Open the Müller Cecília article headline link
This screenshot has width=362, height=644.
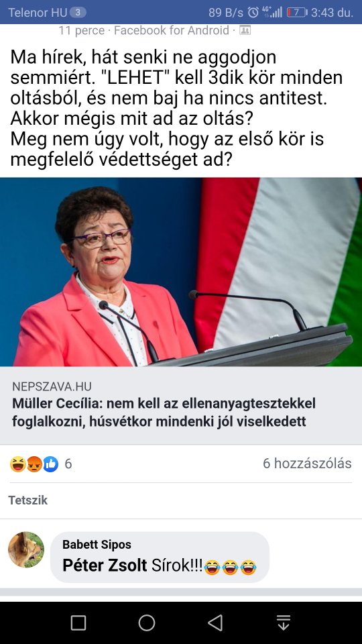tap(164, 413)
